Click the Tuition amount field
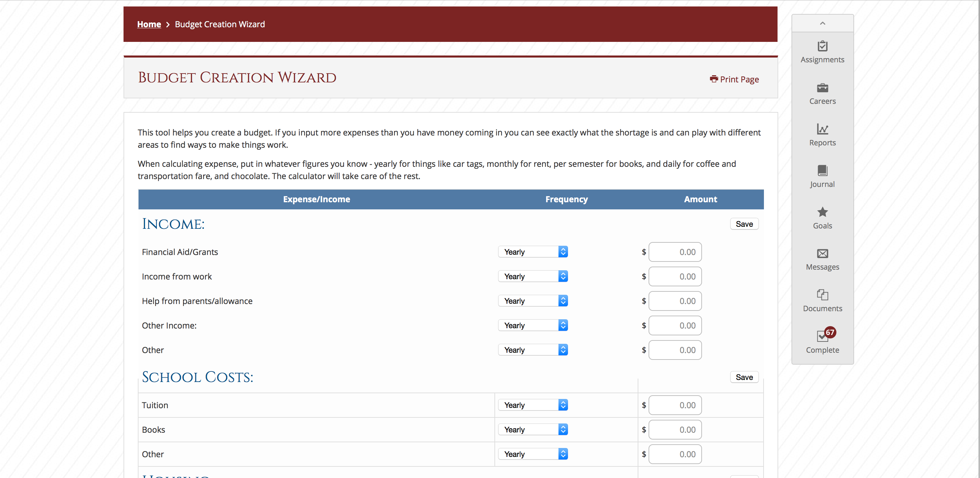Screen dimensions: 980x478 pyautogui.click(x=675, y=405)
